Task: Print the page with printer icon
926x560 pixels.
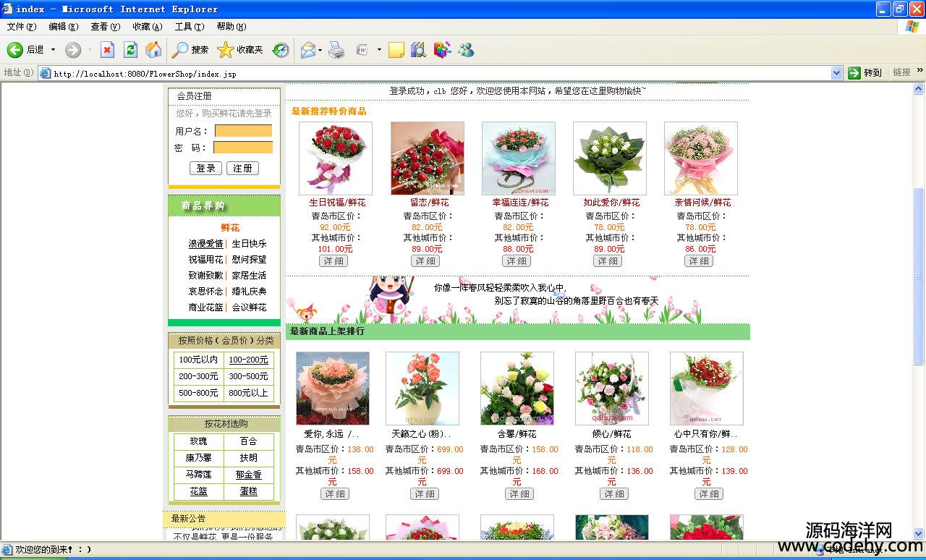Action: (336, 49)
